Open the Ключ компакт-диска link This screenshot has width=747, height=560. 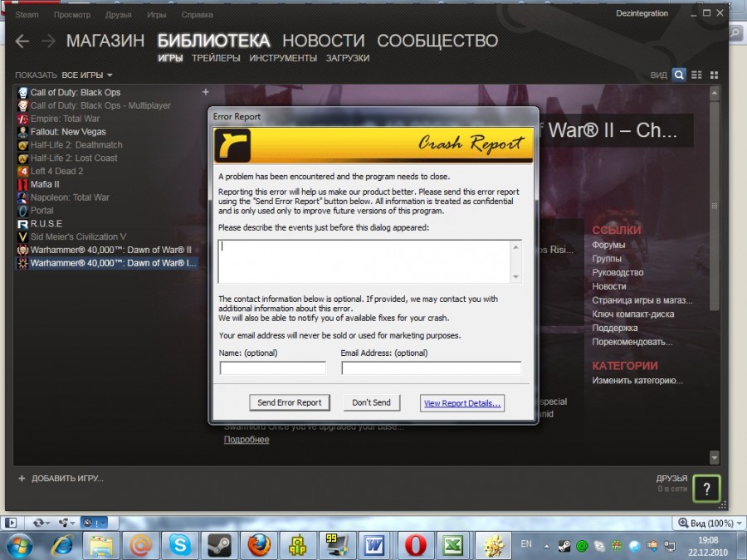pos(632,314)
